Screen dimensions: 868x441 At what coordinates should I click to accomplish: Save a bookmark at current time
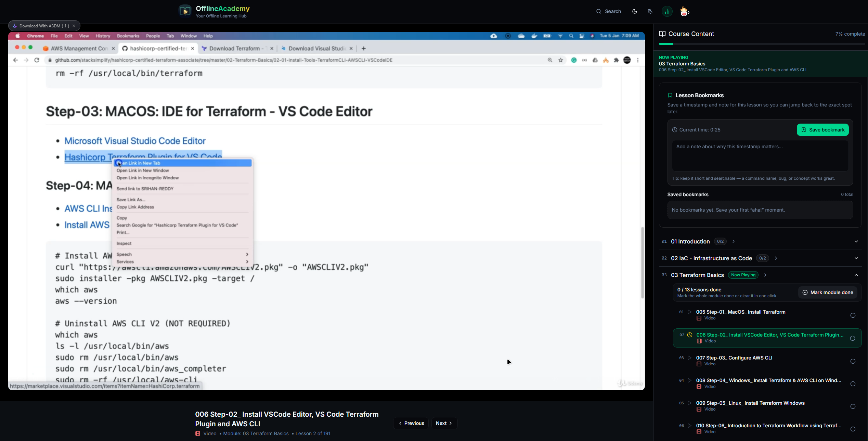(822, 130)
